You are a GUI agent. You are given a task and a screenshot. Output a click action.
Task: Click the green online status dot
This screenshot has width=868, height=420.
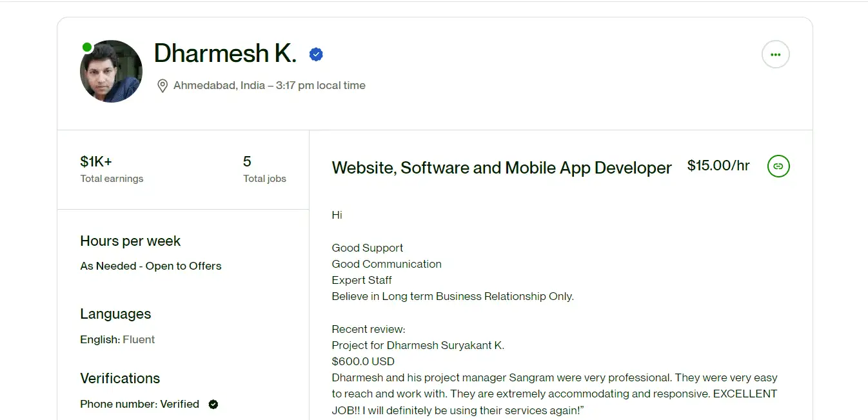point(87,47)
